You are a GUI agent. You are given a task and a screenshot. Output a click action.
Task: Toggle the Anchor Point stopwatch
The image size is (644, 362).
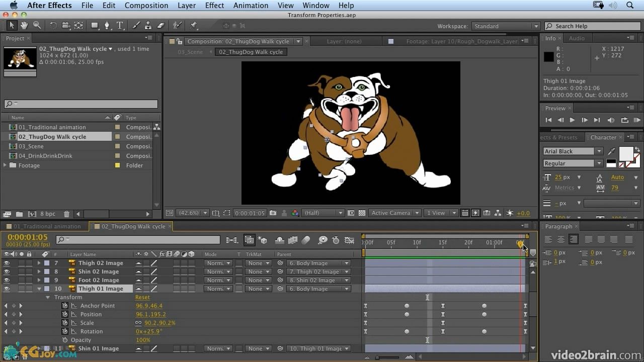(x=65, y=306)
